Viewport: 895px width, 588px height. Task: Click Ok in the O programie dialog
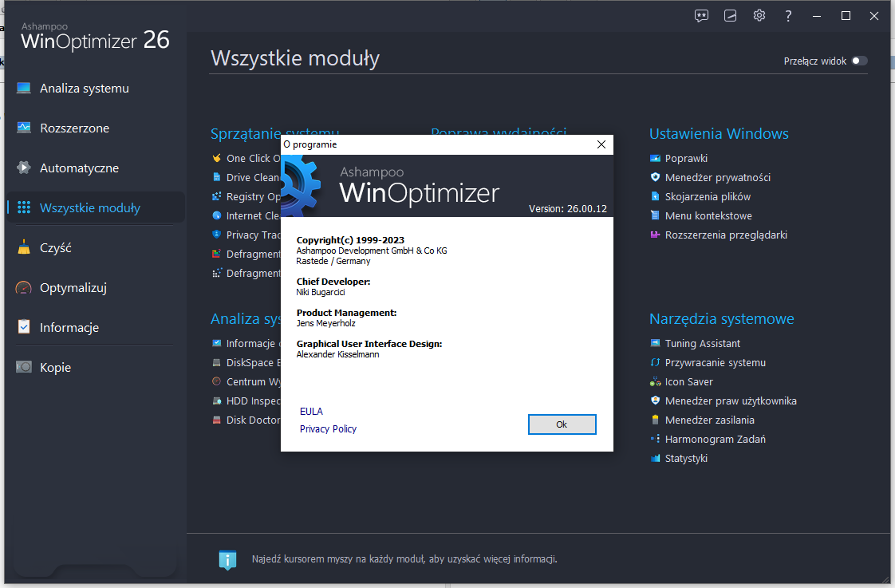click(562, 424)
